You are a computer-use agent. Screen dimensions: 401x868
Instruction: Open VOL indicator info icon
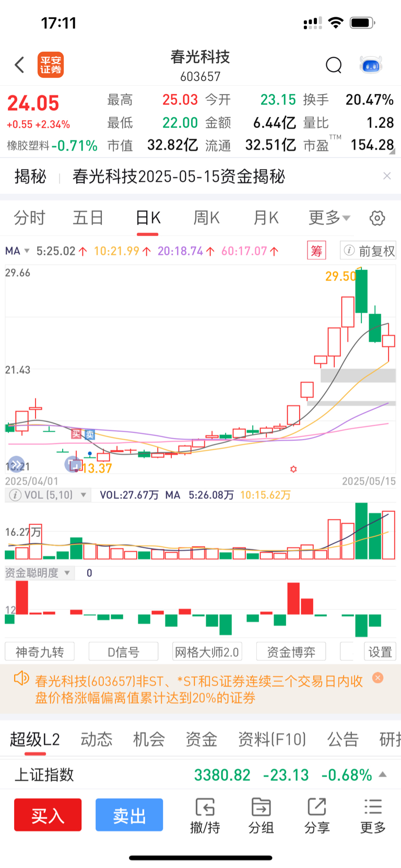(x=15, y=495)
